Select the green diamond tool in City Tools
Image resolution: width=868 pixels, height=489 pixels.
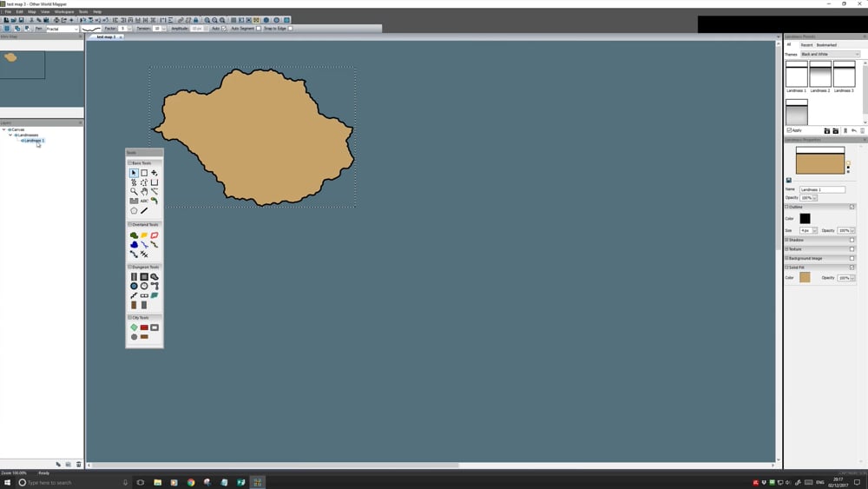pyautogui.click(x=134, y=327)
